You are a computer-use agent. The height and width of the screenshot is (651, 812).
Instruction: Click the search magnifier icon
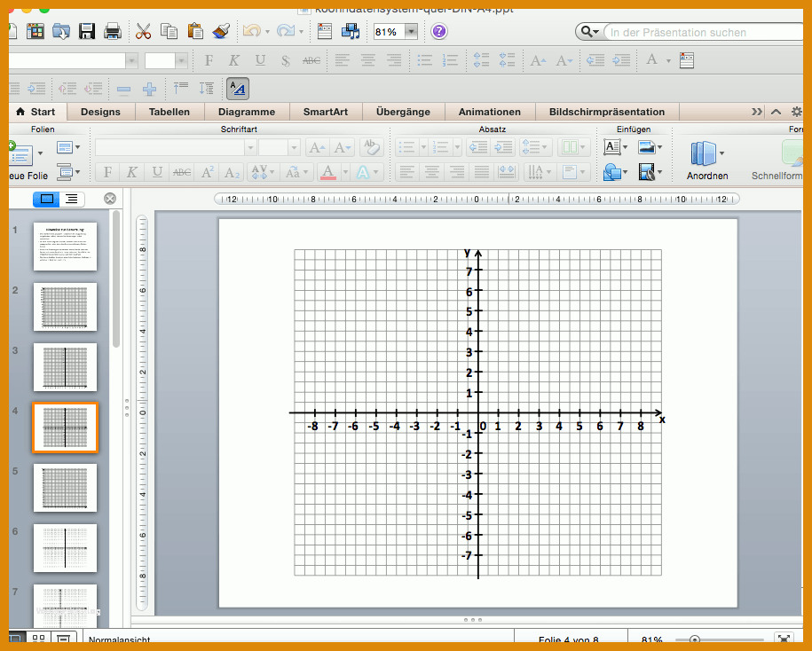587,32
